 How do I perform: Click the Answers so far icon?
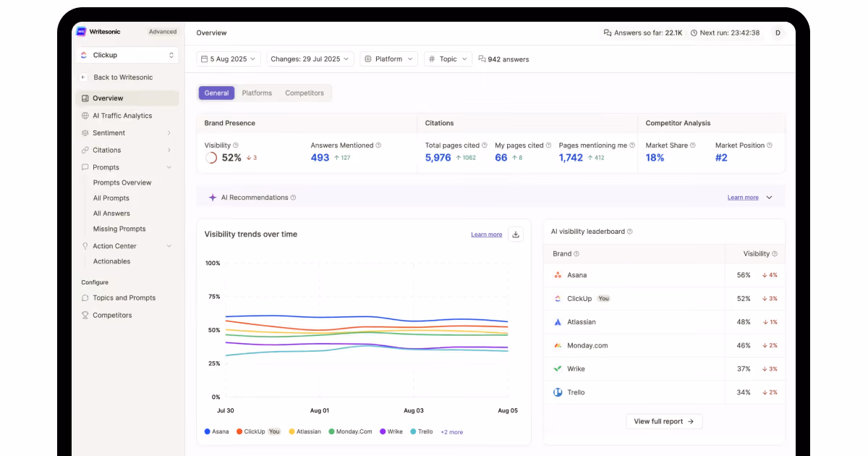point(608,33)
